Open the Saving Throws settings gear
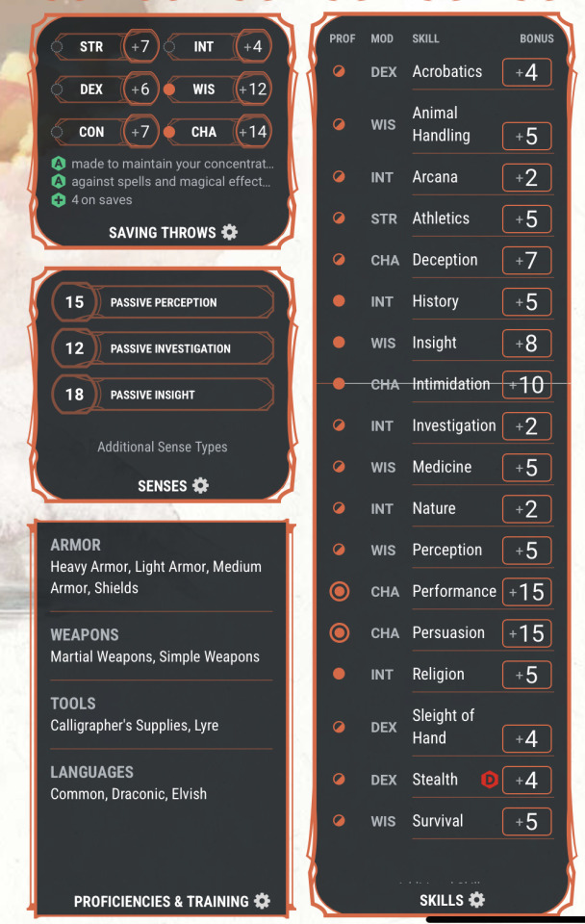The height and width of the screenshot is (924, 585). (229, 232)
